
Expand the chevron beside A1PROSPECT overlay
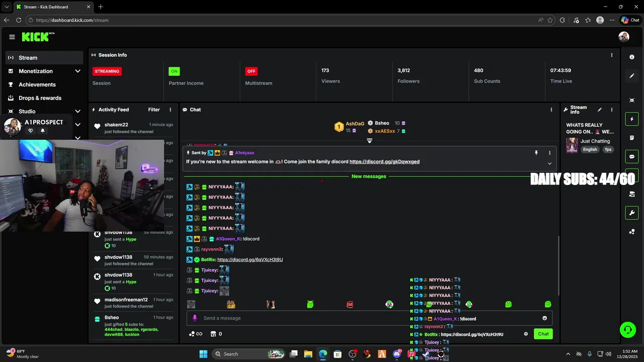click(77, 125)
